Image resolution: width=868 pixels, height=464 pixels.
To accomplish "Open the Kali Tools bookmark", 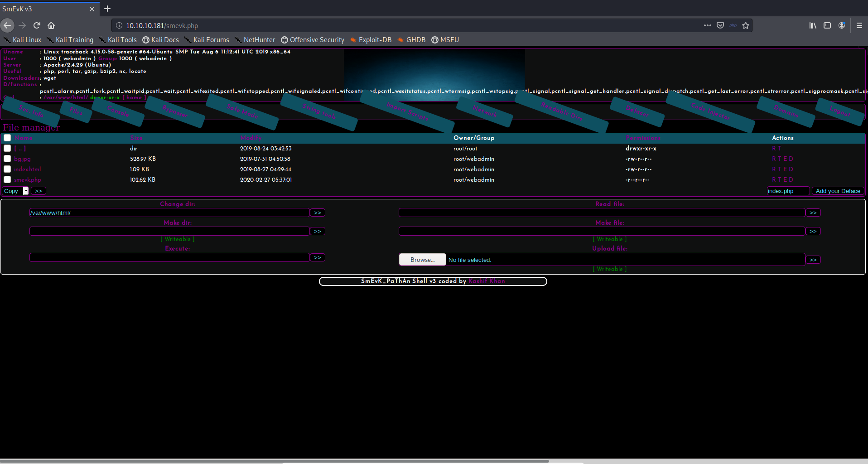I will click(117, 40).
